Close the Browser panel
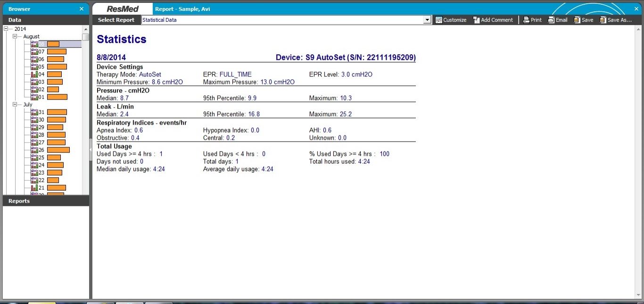 tap(82, 9)
